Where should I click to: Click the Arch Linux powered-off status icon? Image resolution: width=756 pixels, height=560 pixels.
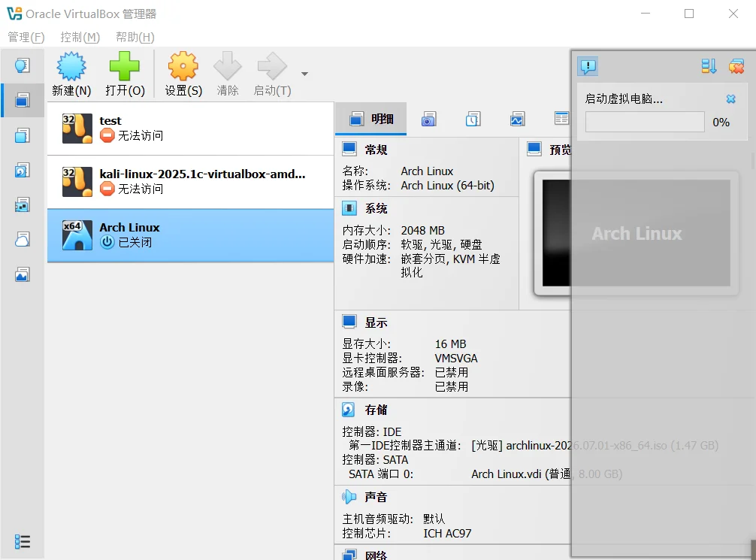pyautogui.click(x=107, y=242)
